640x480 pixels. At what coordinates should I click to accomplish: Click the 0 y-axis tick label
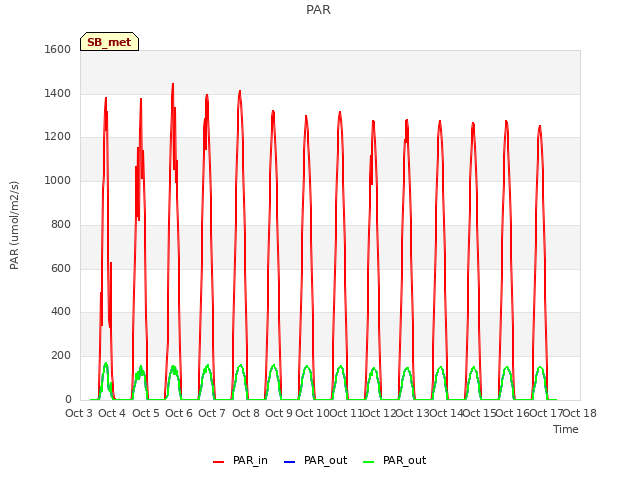(x=68, y=400)
